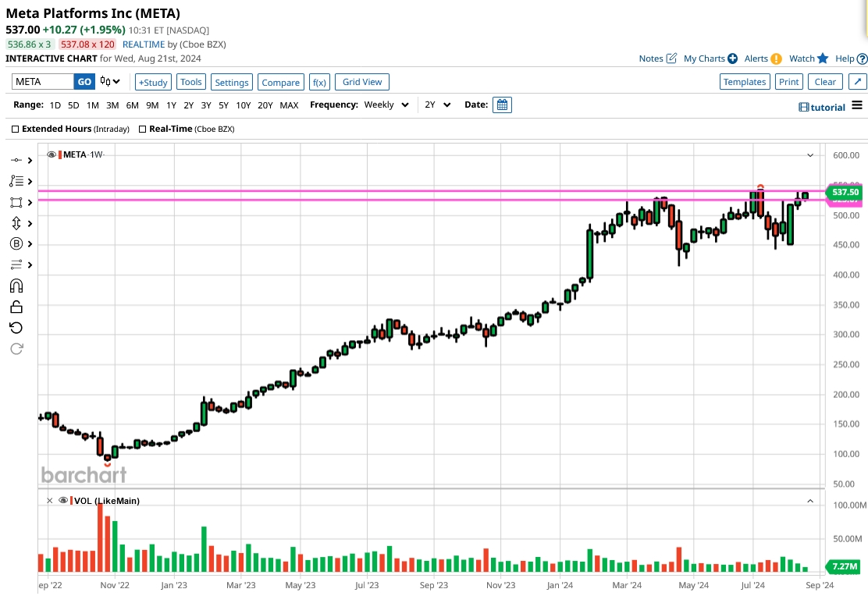Open the circled B marker tool

pyautogui.click(x=16, y=243)
